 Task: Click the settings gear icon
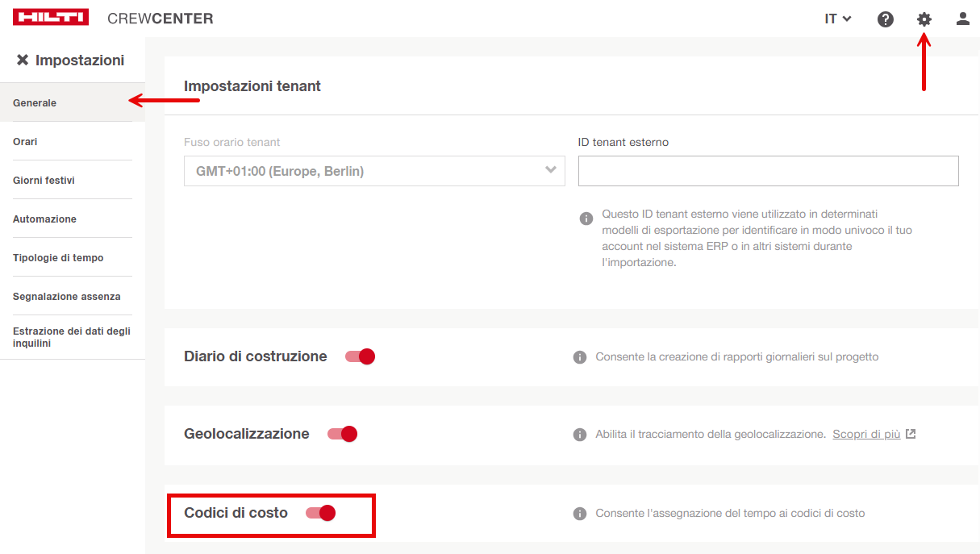click(924, 19)
